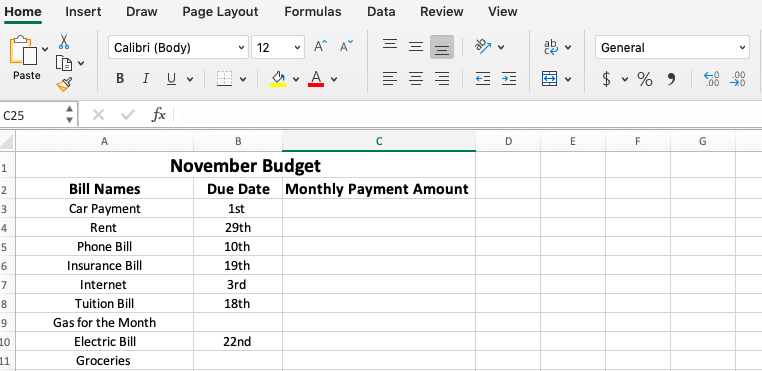Open the View tab
Viewport: 762px width, 371px height.
[502, 12]
